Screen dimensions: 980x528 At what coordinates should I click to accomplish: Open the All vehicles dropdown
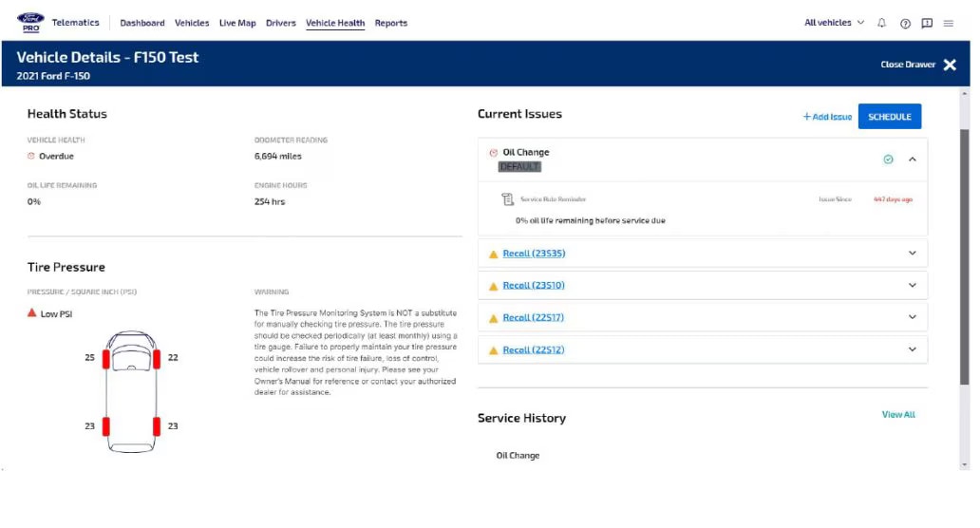(834, 23)
